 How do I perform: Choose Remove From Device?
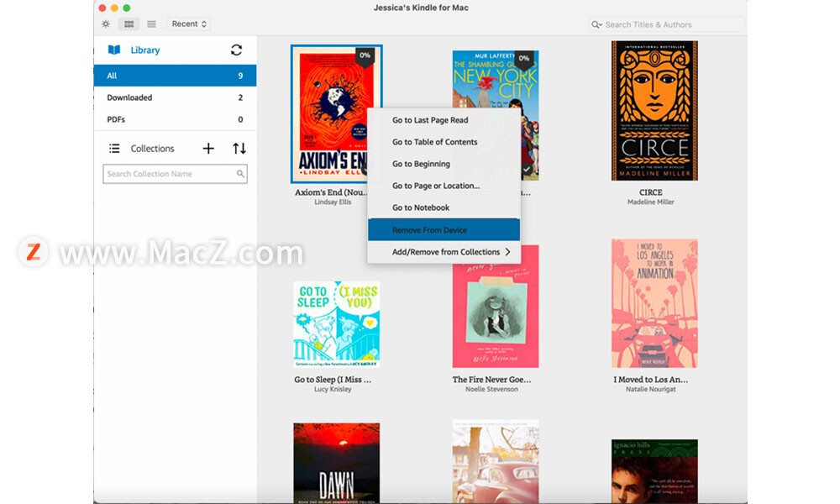[x=444, y=230]
